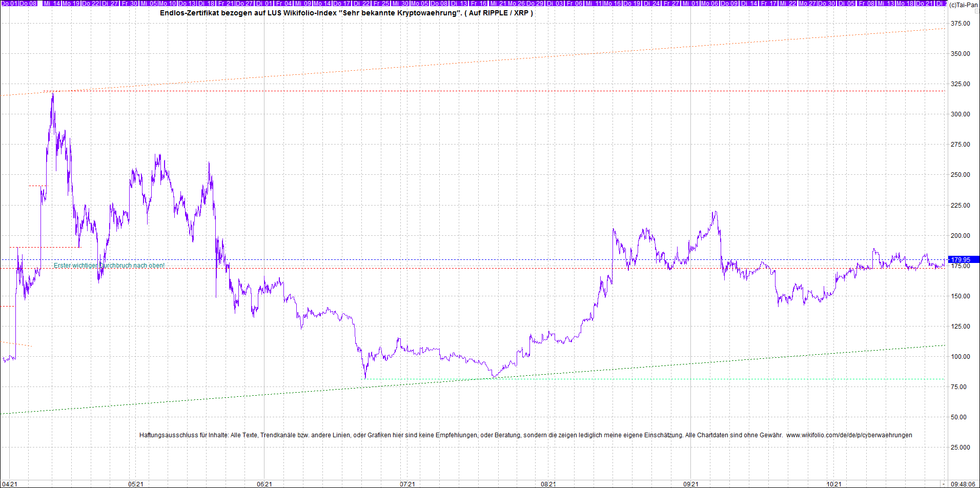Viewport: 980px width, 488px height.
Task: Select the 10/21 month marker
Action: click(833, 484)
